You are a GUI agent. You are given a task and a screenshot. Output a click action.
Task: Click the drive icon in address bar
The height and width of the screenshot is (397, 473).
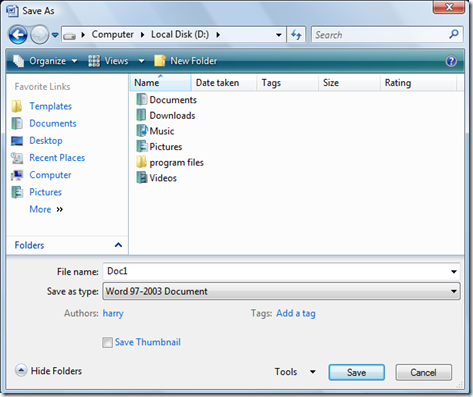tap(70, 35)
